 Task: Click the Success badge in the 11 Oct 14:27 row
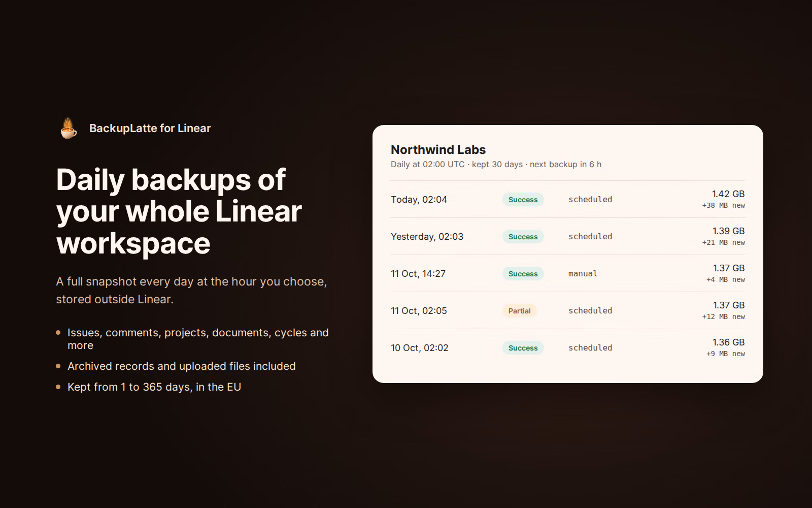[x=523, y=274]
